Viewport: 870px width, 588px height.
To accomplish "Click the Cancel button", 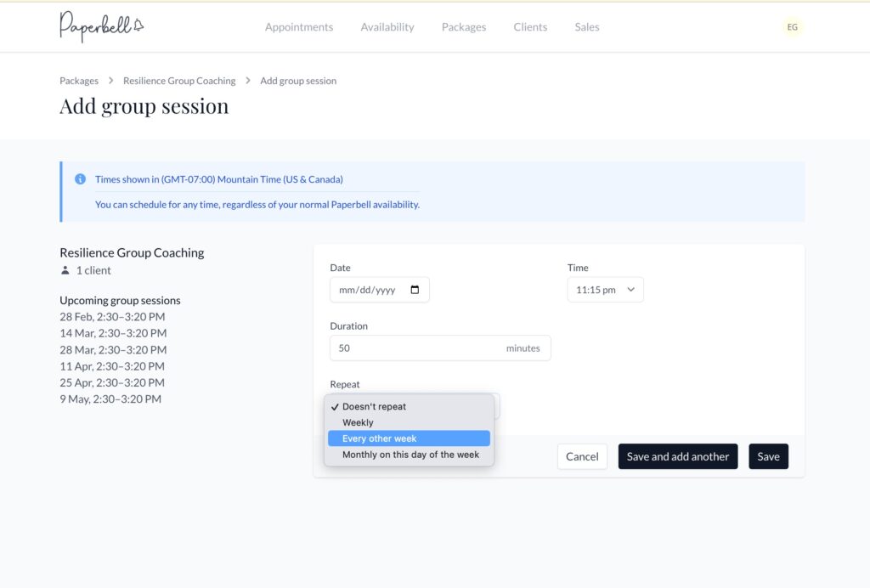I will point(582,456).
